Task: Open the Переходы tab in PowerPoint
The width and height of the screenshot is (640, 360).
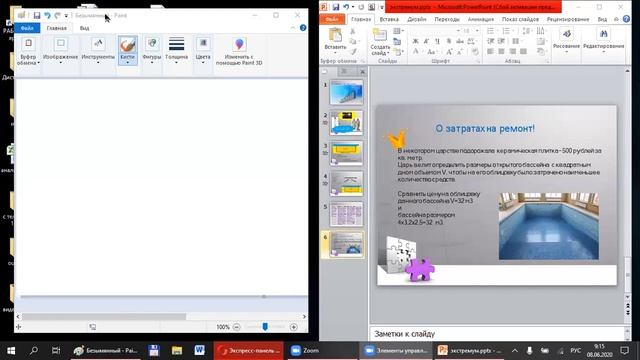Action: pyautogui.click(x=447, y=19)
